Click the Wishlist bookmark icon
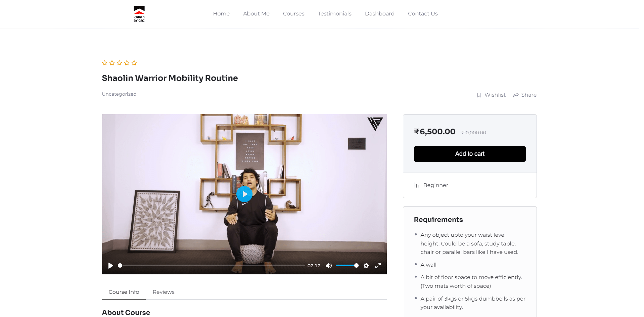644x317 pixels. pyautogui.click(x=479, y=95)
